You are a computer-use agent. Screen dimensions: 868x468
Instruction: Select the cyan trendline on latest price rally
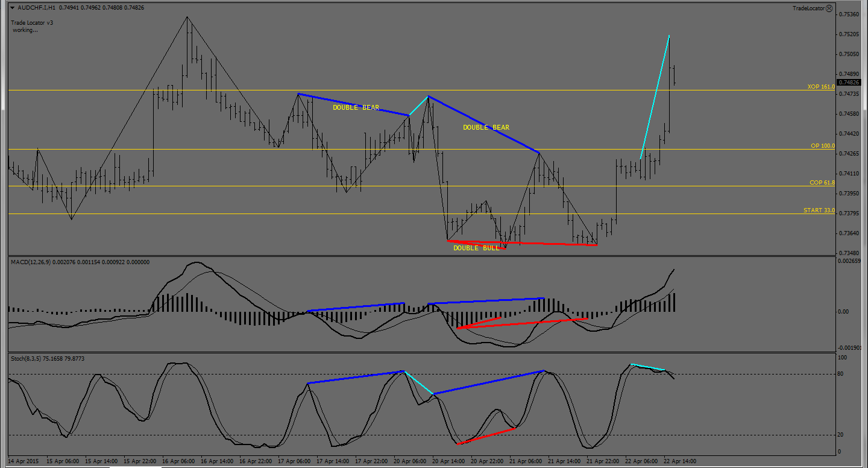pyautogui.click(x=655, y=96)
